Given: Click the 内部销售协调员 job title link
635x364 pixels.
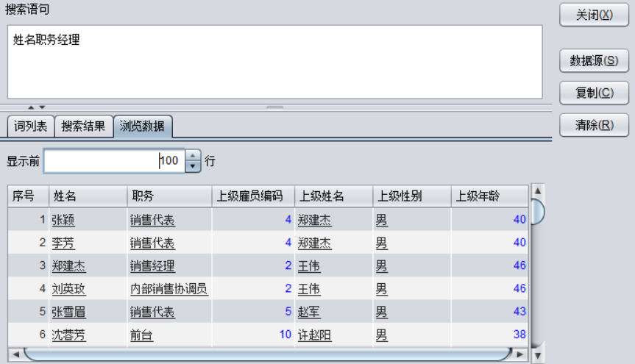Looking at the screenshot, I should [x=169, y=290].
